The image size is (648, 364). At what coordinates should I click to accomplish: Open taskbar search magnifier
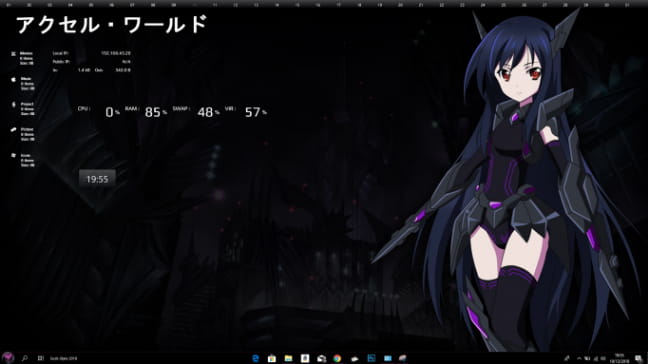click(25, 358)
